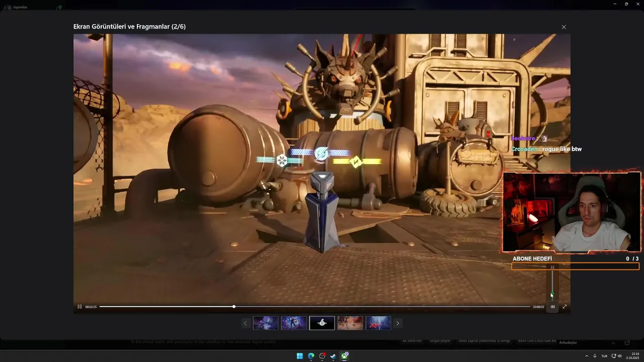Open the clock showing 22:18
Viewport: 644px width, 362px height.
633,356
